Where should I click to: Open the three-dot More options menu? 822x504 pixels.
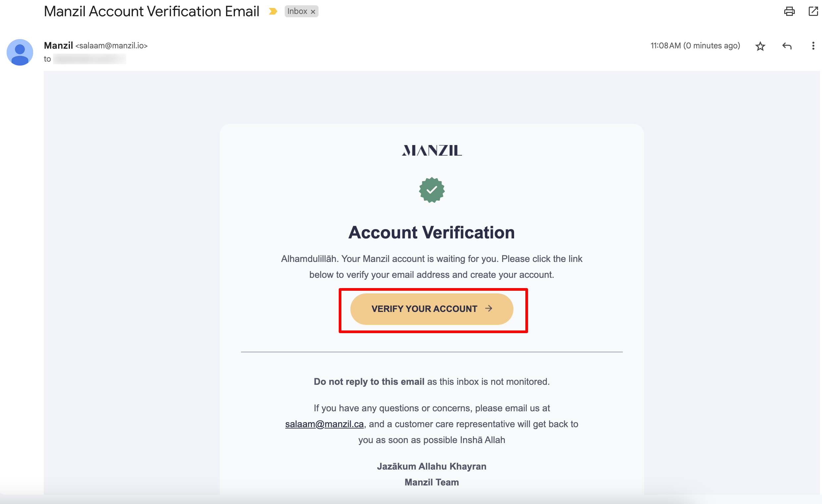(813, 46)
